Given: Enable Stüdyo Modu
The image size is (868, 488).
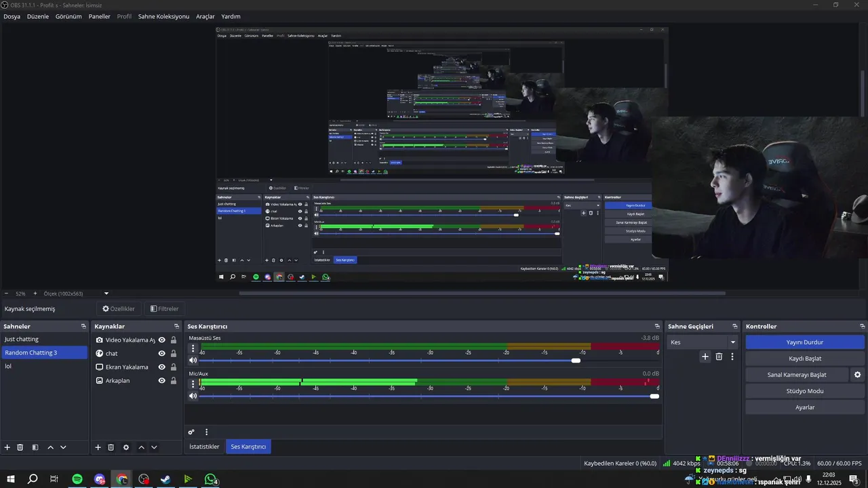Looking at the screenshot, I should 804,391.
